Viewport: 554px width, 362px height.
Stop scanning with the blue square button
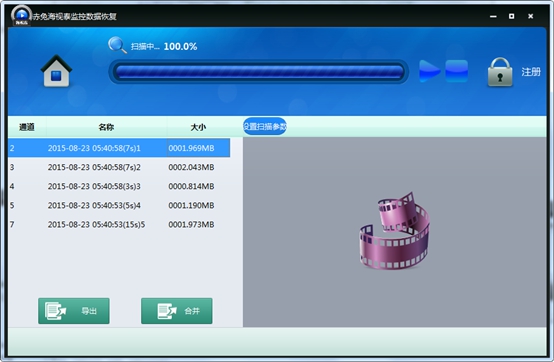pos(456,71)
